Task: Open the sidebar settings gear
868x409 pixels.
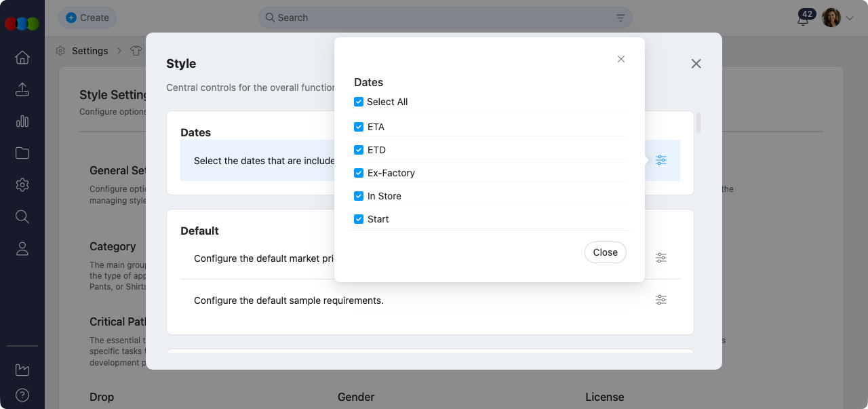Action: click(22, 184)
